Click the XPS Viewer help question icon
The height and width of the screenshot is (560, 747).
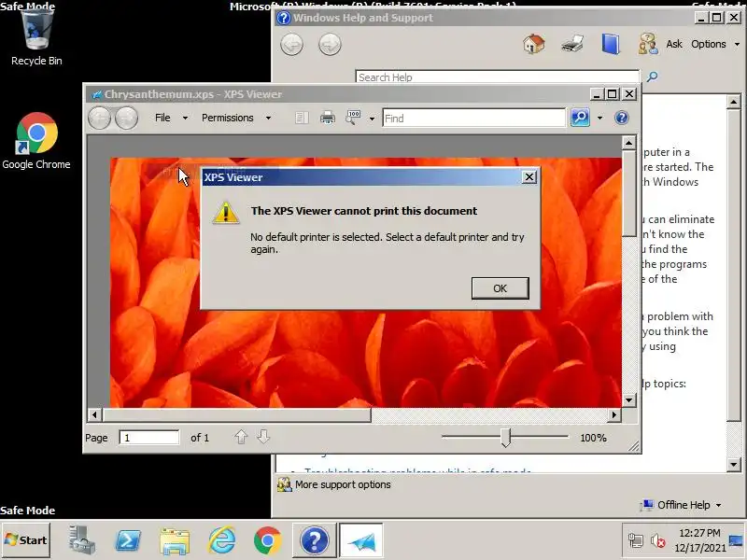(622, 118)
